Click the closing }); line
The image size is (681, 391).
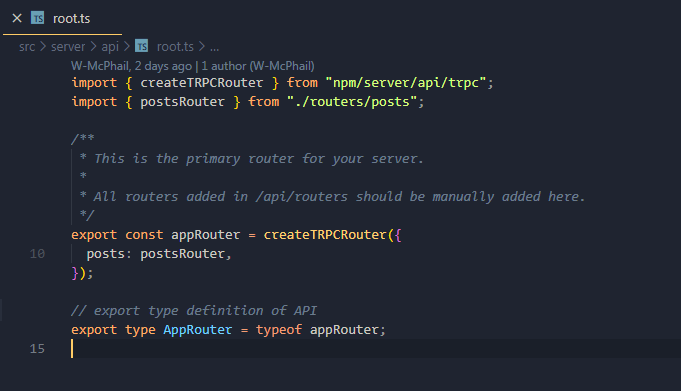82,273
